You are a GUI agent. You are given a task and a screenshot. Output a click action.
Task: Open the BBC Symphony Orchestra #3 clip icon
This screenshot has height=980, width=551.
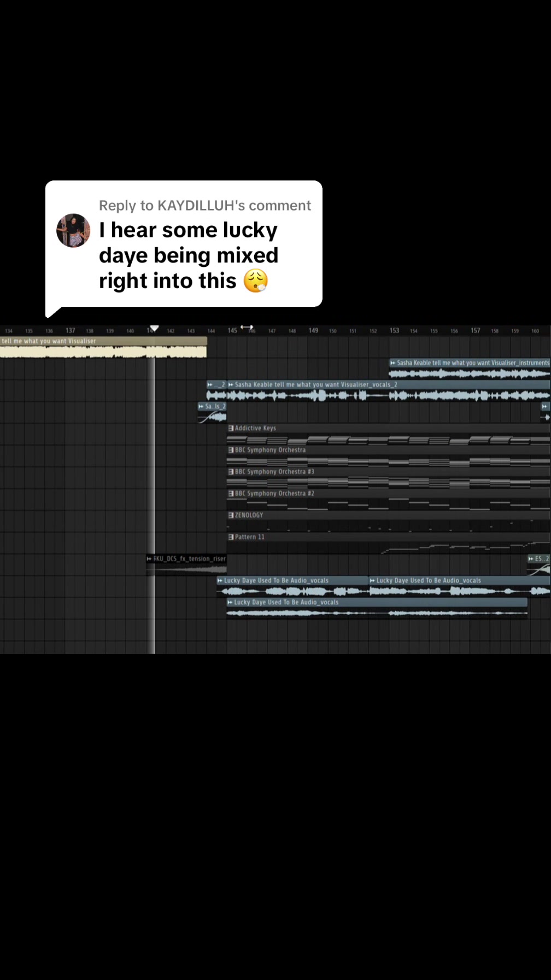[231, 472]
